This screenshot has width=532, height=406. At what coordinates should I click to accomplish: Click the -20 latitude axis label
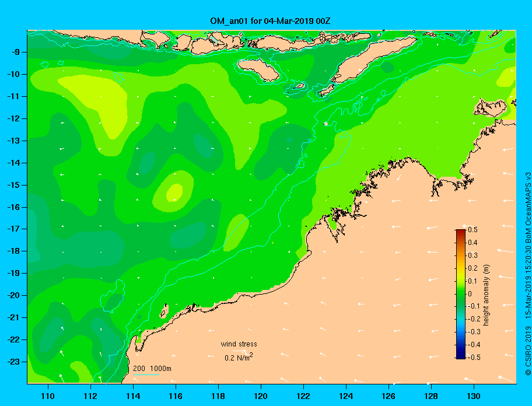pyautogui.click(x=13, y=295)
